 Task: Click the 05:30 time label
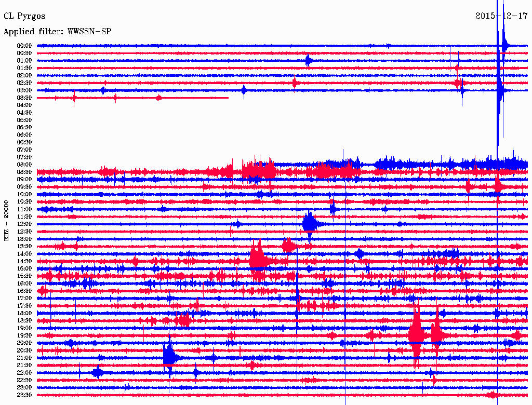pos(24,127)
